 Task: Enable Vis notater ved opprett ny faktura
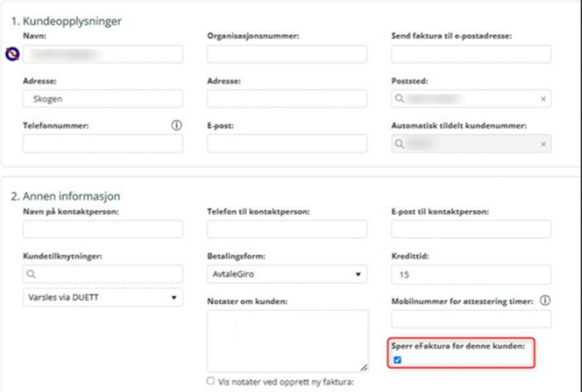211,381
